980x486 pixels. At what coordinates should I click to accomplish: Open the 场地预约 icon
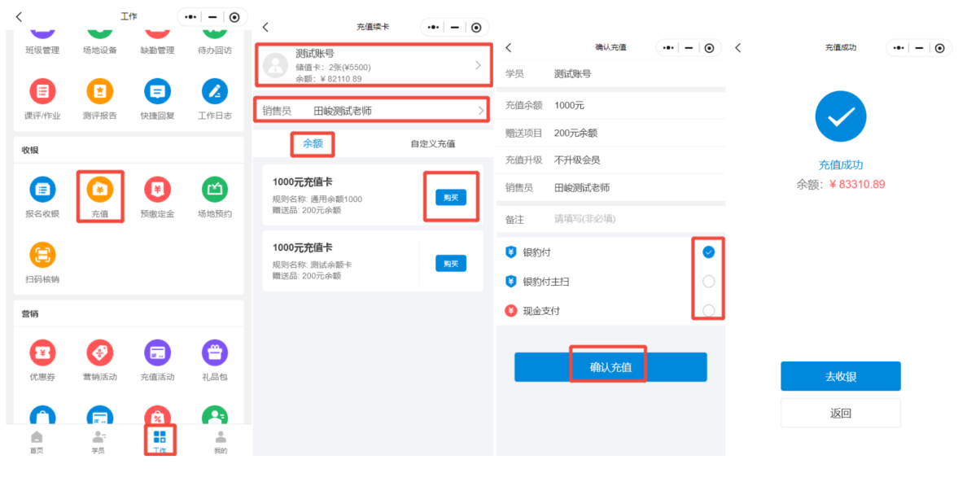point(215,190)
